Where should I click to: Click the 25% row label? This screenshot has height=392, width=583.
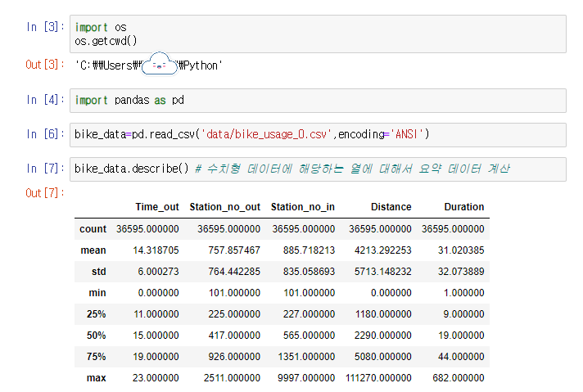pos(97,314)
